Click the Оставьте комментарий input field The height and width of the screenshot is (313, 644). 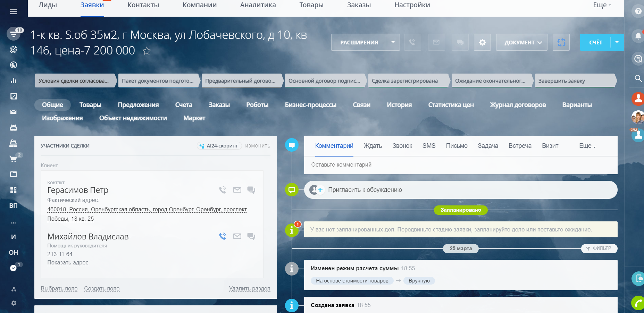click(461, 165)
